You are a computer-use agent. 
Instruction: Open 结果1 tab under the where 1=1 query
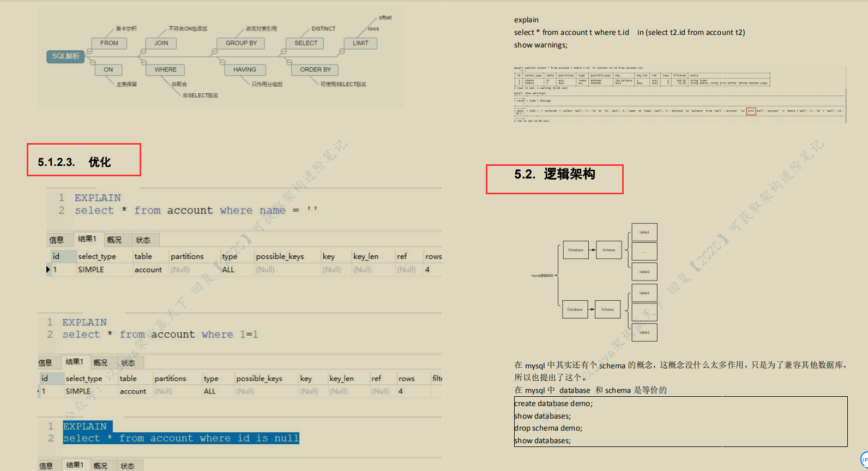[x=75, y=362]
